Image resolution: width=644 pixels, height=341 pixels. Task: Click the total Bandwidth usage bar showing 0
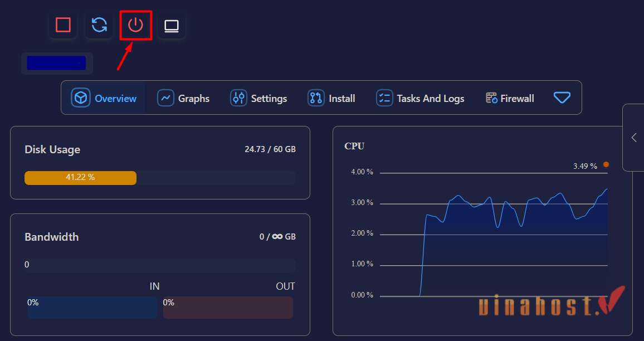[160, 265]
